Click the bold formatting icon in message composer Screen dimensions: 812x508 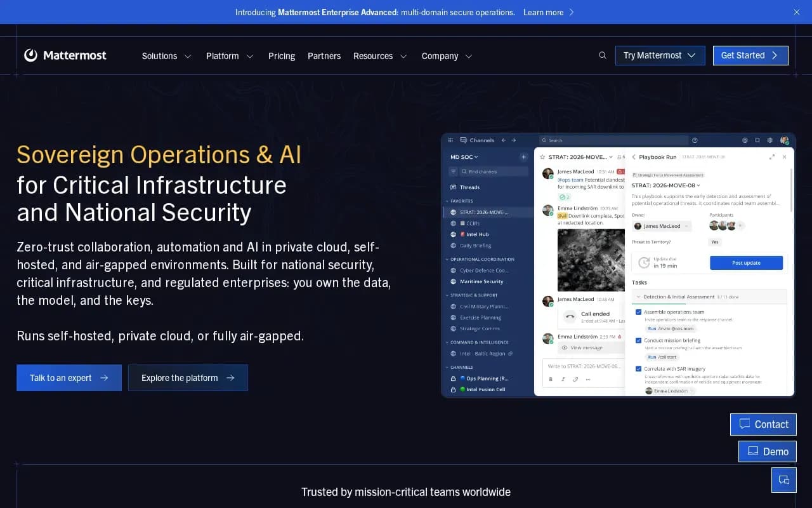click(551, 379)
